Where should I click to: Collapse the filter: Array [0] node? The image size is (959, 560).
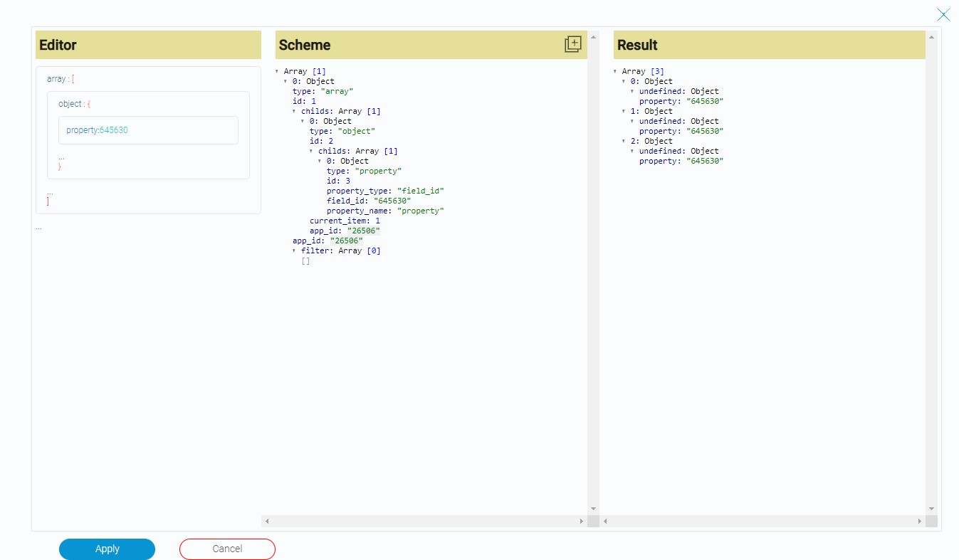(294, 250)
